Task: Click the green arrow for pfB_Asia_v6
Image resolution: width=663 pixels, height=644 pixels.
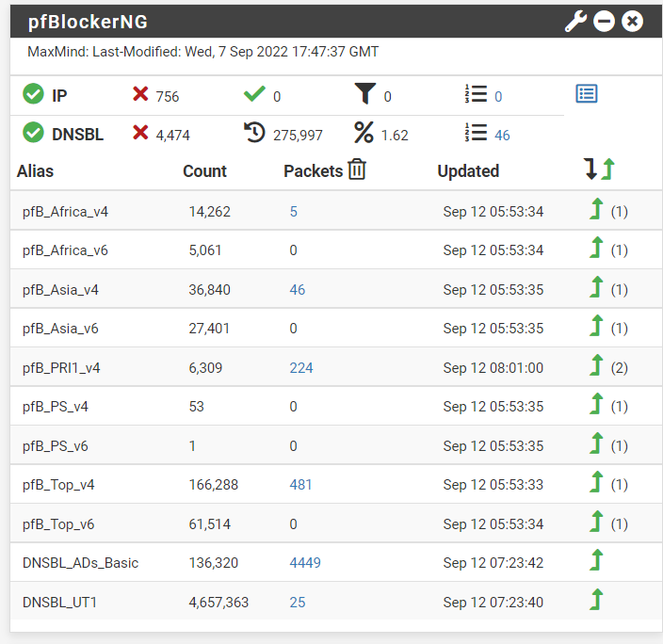Action: 596,326
